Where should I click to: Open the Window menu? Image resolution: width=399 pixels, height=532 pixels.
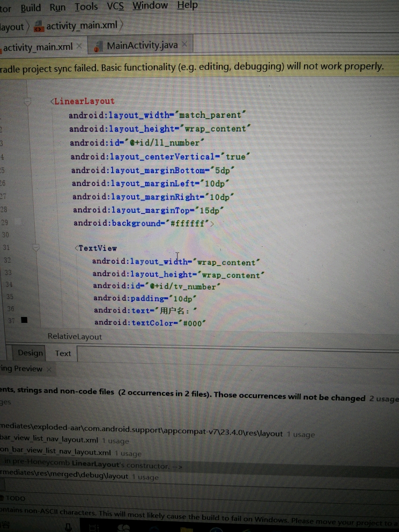pos(150,5)
